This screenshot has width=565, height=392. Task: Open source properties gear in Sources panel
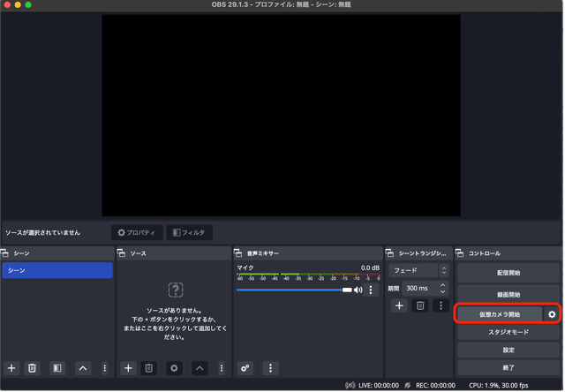tap(174, 368)
